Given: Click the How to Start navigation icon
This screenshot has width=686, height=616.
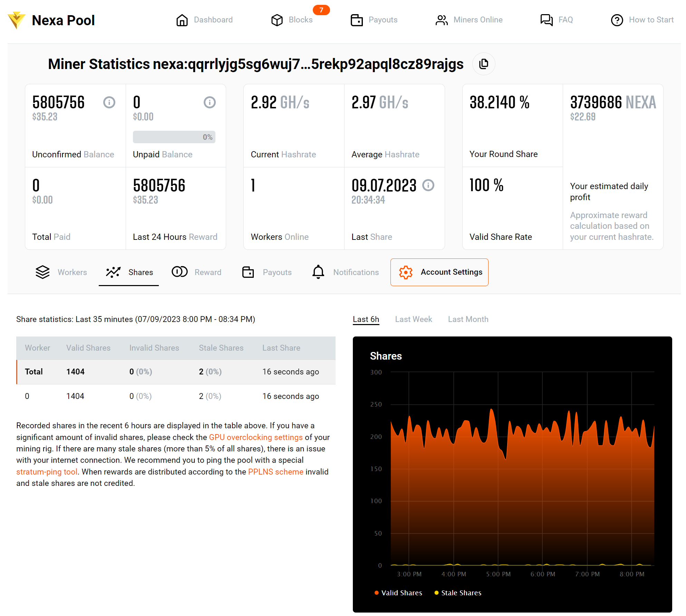Looking at the screenshot, I should [616, 20].
